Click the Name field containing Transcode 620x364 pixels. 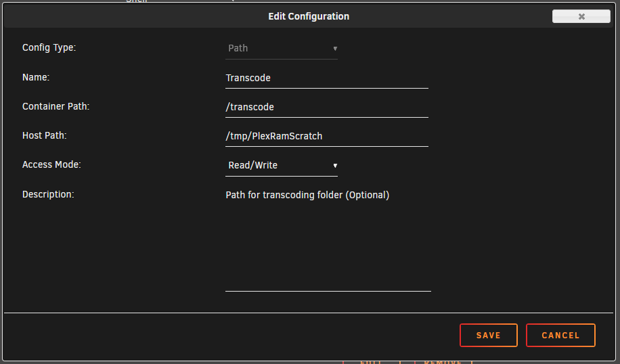[x=327, y=78]
